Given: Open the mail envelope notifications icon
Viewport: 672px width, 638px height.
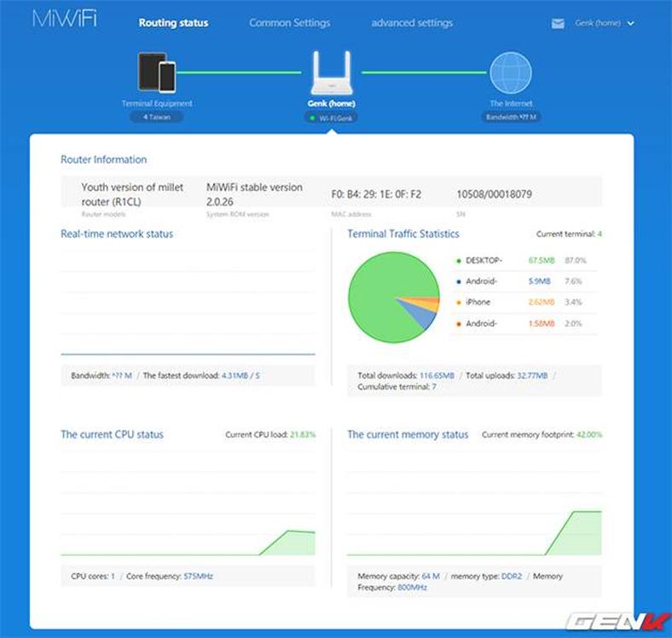Looking at the screenshot, I should pyautogui.click(x=558, y=24).
